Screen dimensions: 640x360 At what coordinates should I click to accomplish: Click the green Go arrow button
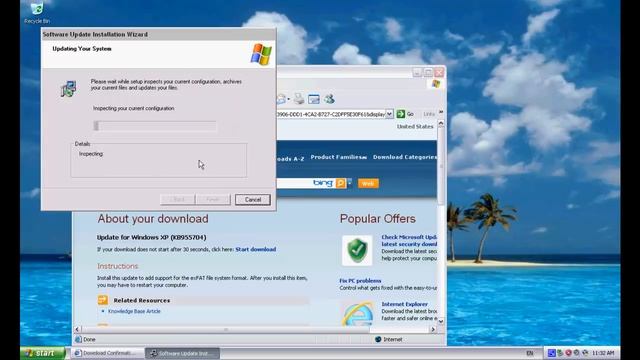[x=401, y=114]
